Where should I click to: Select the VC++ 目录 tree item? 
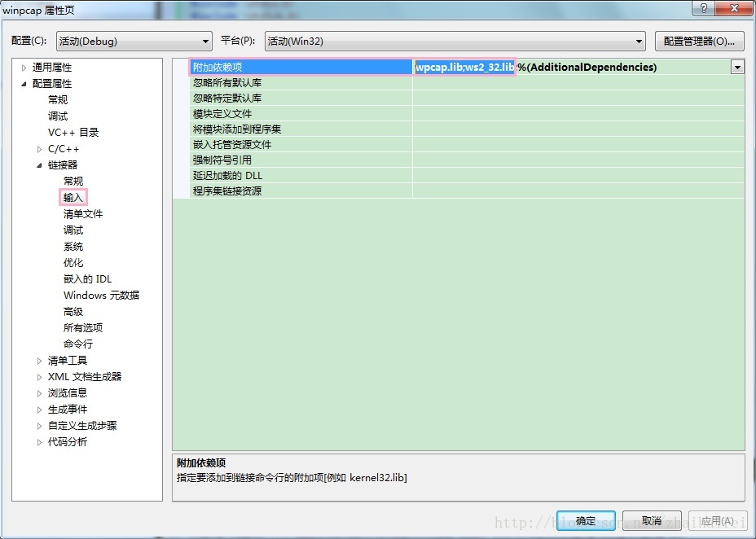[73, 133]
